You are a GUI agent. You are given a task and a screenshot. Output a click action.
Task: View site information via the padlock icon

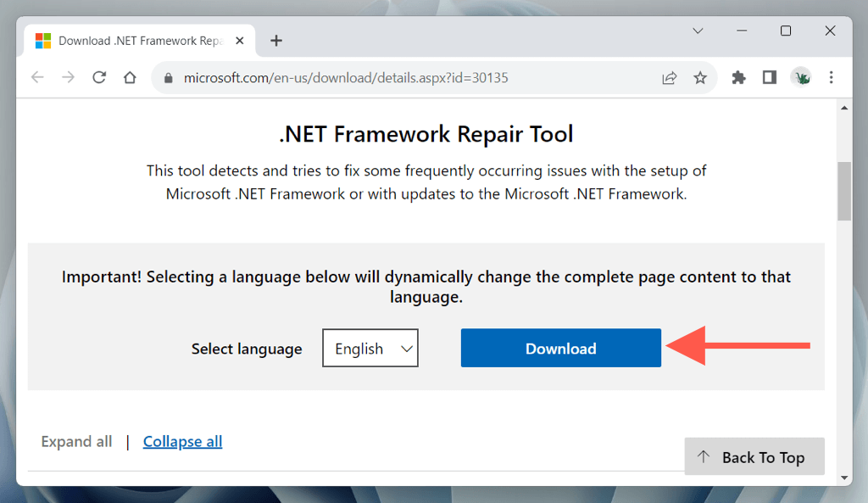click(x=168, y=78)
